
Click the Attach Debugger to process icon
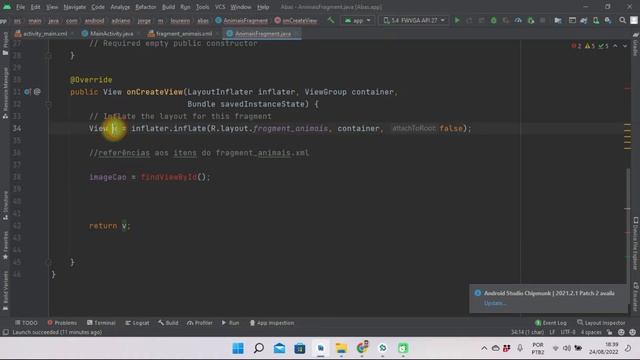531,20
